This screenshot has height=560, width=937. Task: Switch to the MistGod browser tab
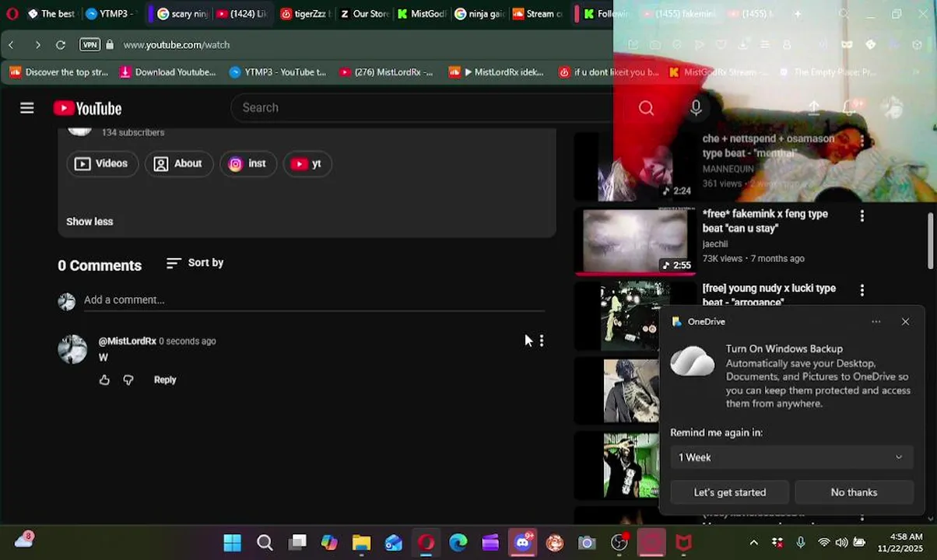pyautogui.click(x=422, y=13)
